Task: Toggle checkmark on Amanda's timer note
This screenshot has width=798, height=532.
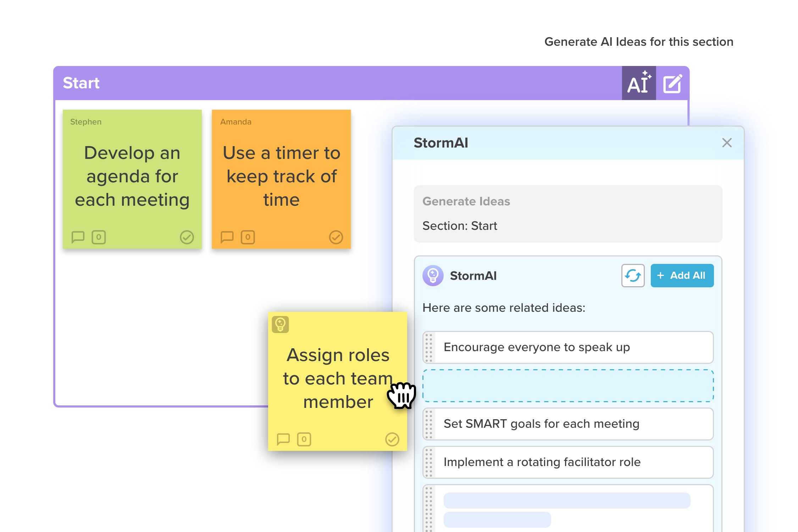Action: tap(336, 237)
